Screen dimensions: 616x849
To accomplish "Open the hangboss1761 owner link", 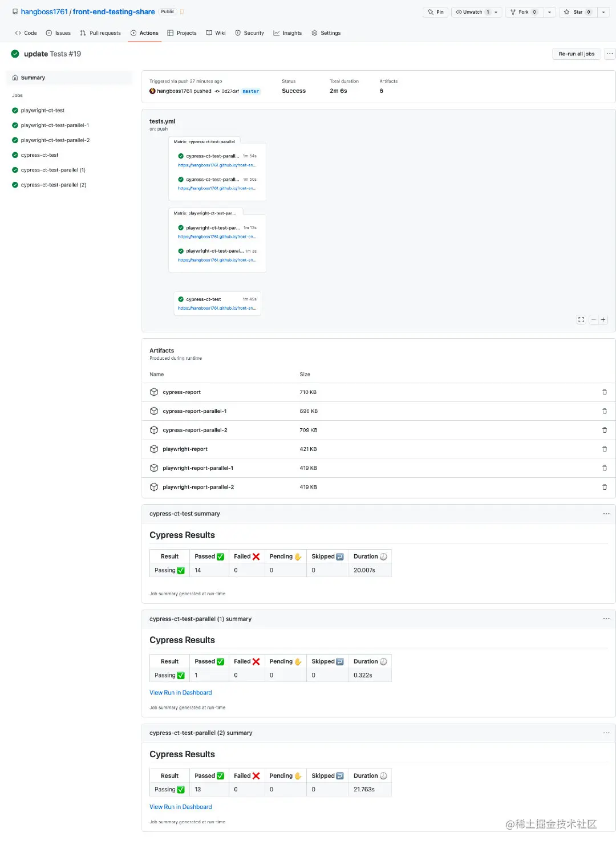I will [44, 11].
